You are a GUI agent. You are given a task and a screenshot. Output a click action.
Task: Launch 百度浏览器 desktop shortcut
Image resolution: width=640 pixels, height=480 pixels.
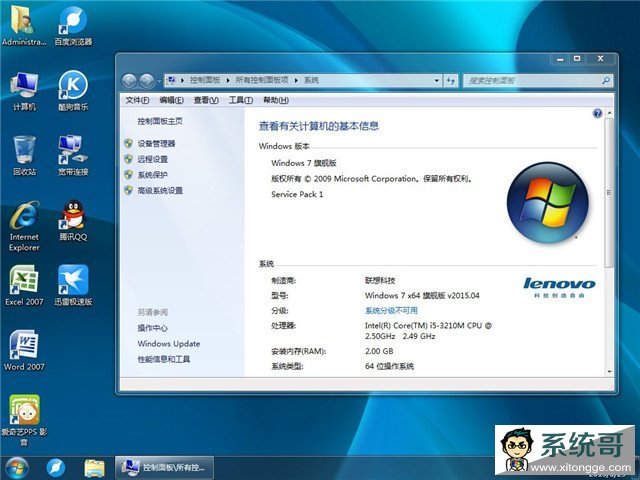[73, 24]
